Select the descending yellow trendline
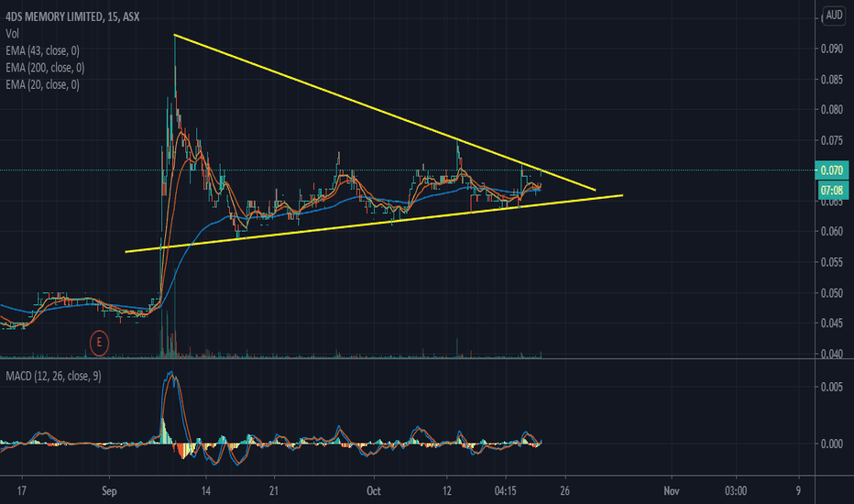Screen dimensions: 854x504 385,113
